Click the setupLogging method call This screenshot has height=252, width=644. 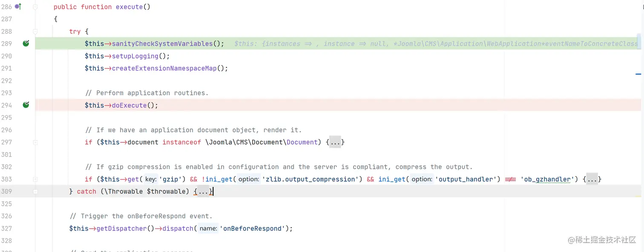pyautogui.click(x=135, y=56)
